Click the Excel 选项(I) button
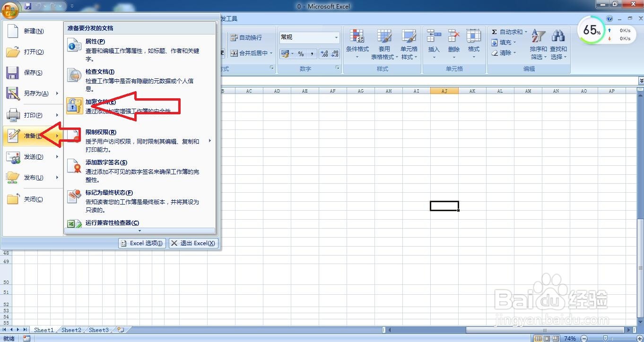This screenshot has width=644, height=342. (x=142, y=243)
